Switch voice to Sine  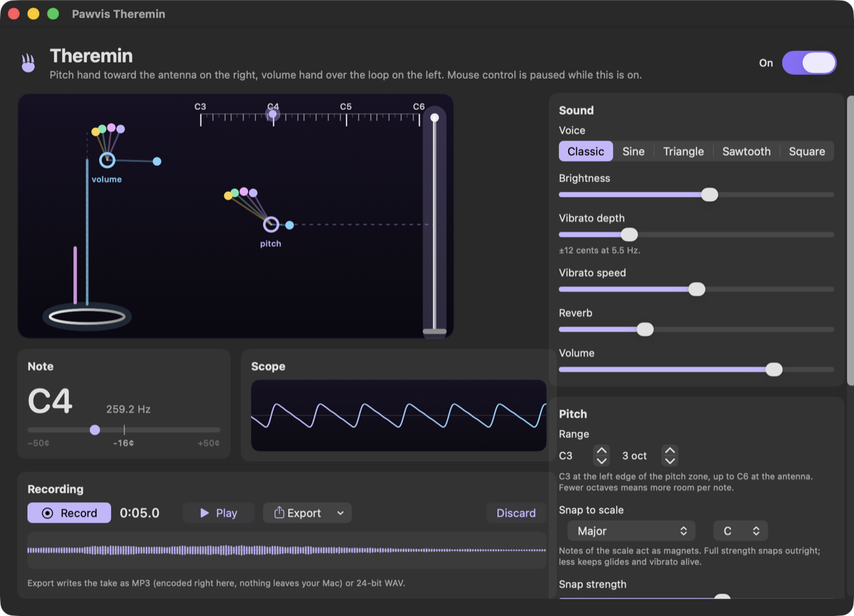click(633, 151)
